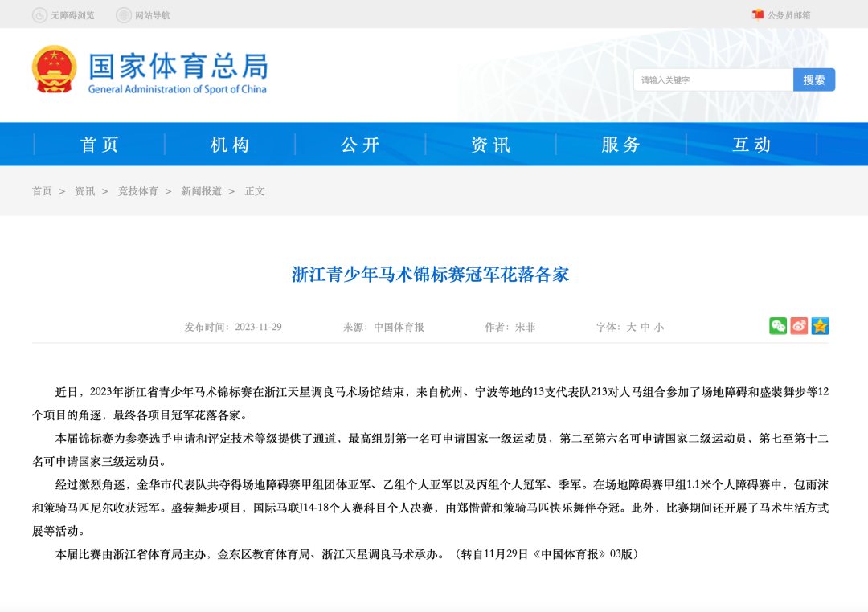The height and width of the screenshot is (612, 868).
Task: Open the 服务 navigation menu
Action: tap(621, 145)
